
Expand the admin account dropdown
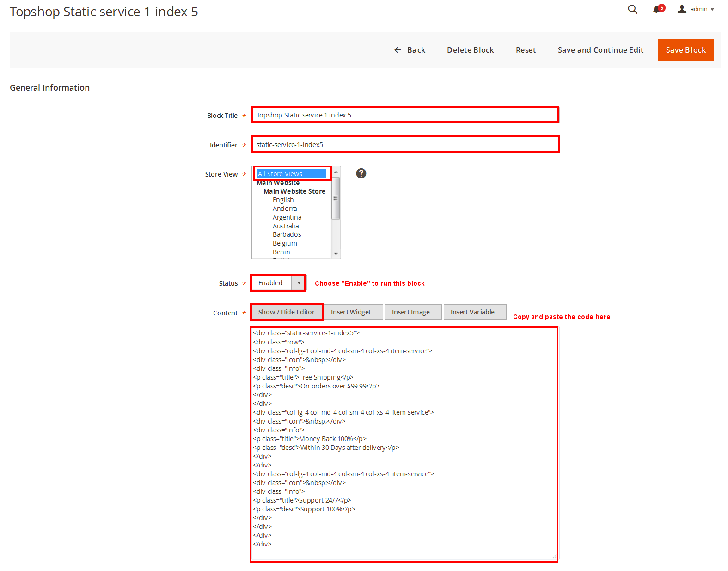click(x=702, y=9)
